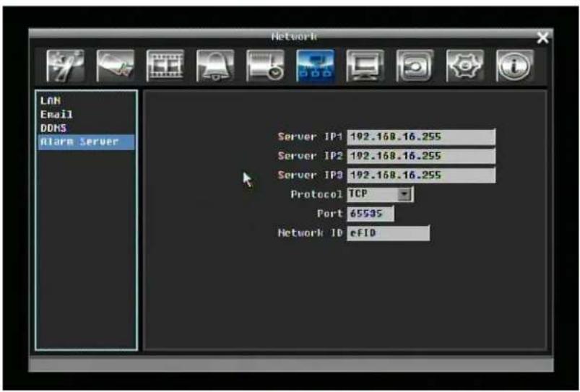Viewport: 580px width, 392px height.
Task: Select Alarm Server in the left list
Action: [x=86, y=142]
